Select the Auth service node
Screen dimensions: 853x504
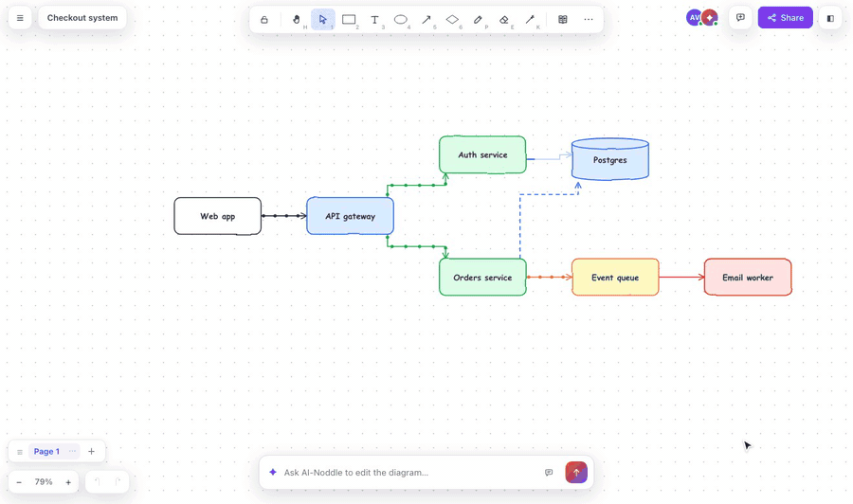pyautogui.click(x=482, y=155)
